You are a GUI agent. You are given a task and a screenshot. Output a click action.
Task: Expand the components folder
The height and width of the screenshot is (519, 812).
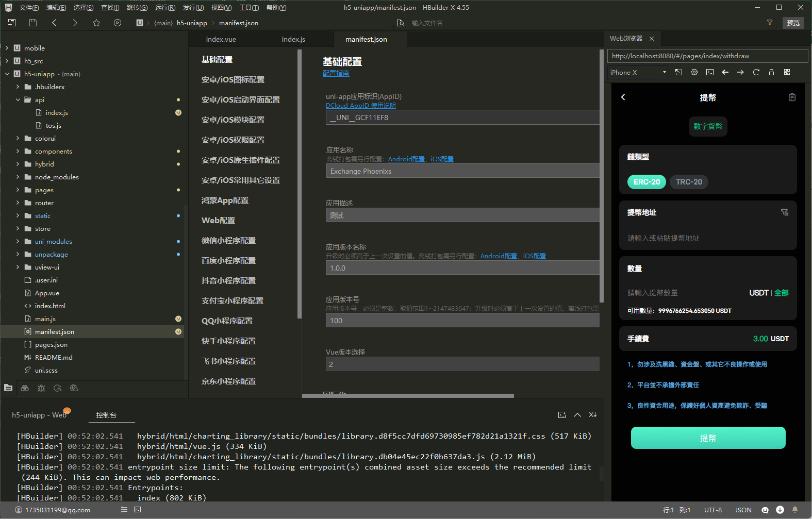point(18,151)
